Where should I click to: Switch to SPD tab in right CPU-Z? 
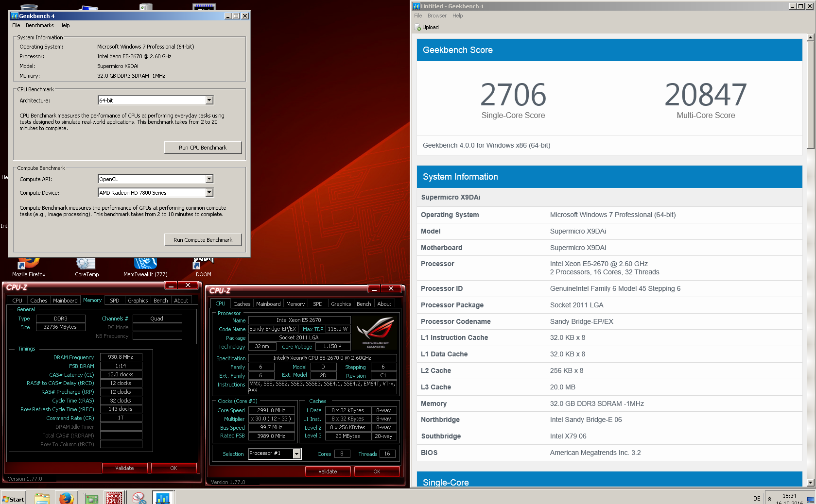click(x=318, y=304)
